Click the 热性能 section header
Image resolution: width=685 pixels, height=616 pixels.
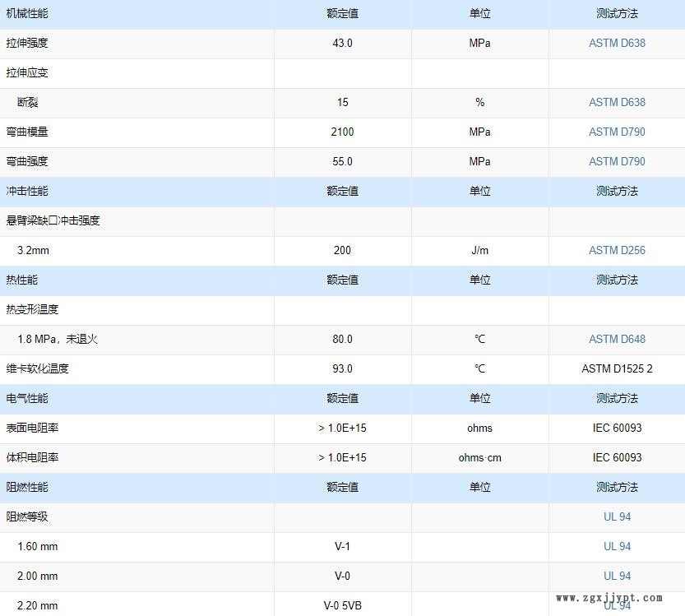click(x=22, y=280)
